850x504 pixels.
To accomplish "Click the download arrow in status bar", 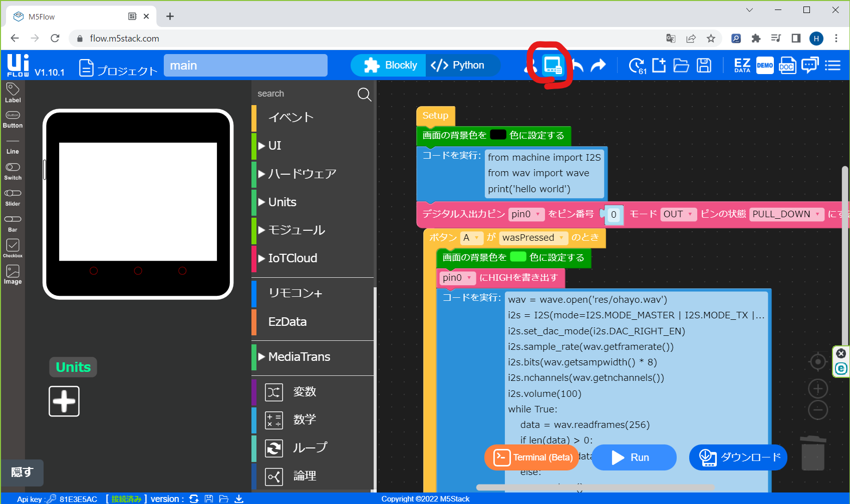I will [239, 498].
